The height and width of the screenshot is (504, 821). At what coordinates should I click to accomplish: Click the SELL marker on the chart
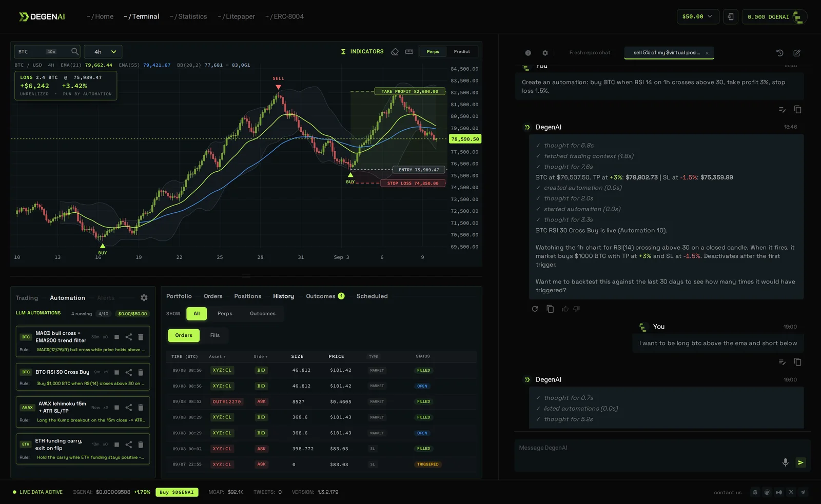(x=278, y=82)
